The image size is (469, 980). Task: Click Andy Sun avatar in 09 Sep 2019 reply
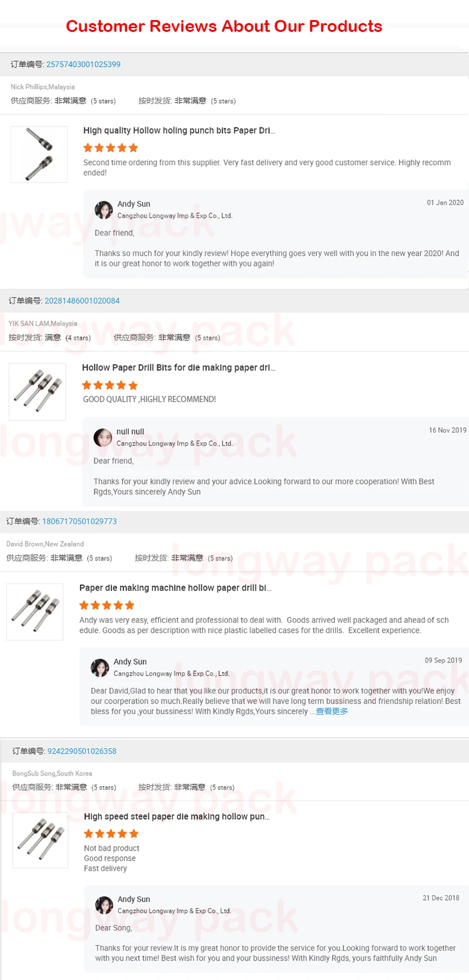(x=100, y=667)
